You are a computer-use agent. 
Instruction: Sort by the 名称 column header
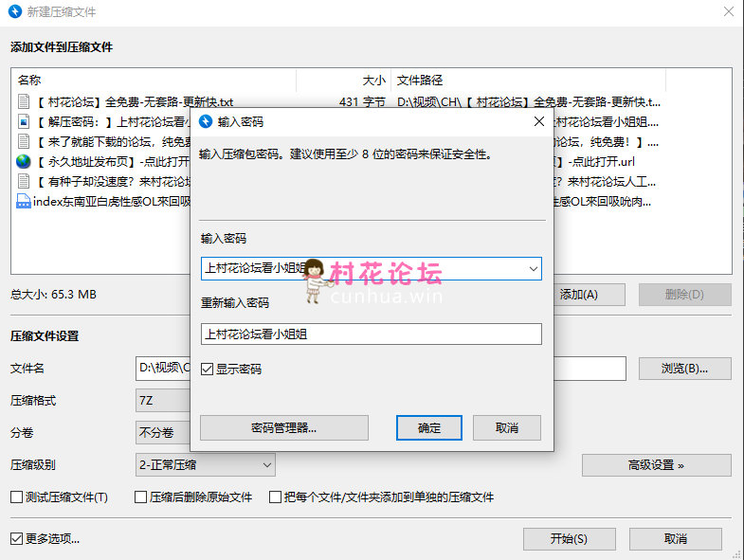[152, 81]
